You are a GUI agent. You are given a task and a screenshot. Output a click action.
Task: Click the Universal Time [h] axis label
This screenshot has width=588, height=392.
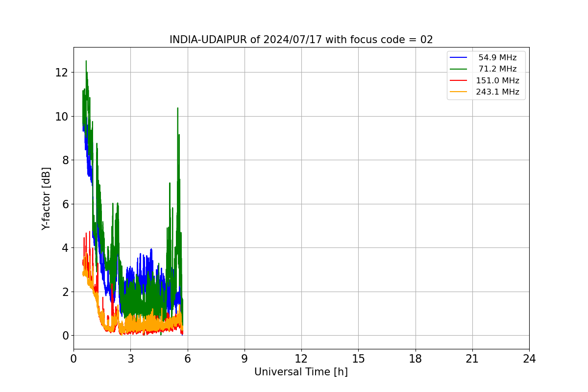click(301, 372)
